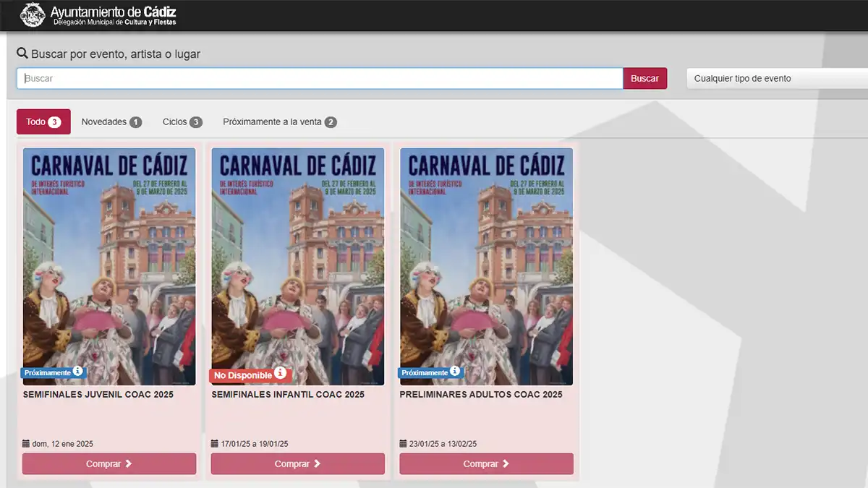
Task: Open the SEMIFINALES JUVENIL COAC 2025 title link
Action: coord(99,394)
